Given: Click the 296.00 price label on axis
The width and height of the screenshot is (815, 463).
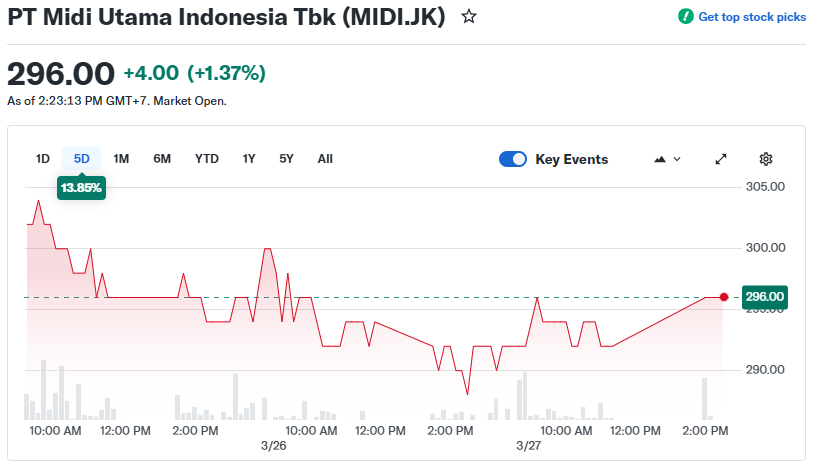Looking at the screenshot, I should [x=765, y=297].
